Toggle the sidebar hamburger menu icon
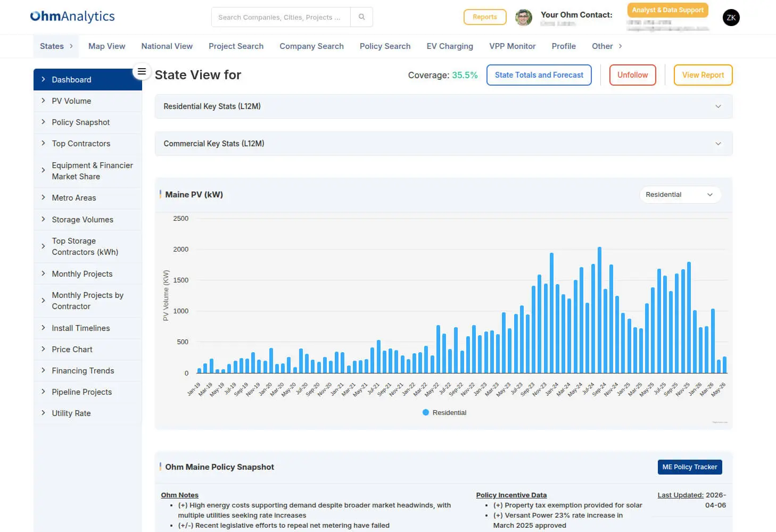The image size is (776, 532). tap(142, 71)
